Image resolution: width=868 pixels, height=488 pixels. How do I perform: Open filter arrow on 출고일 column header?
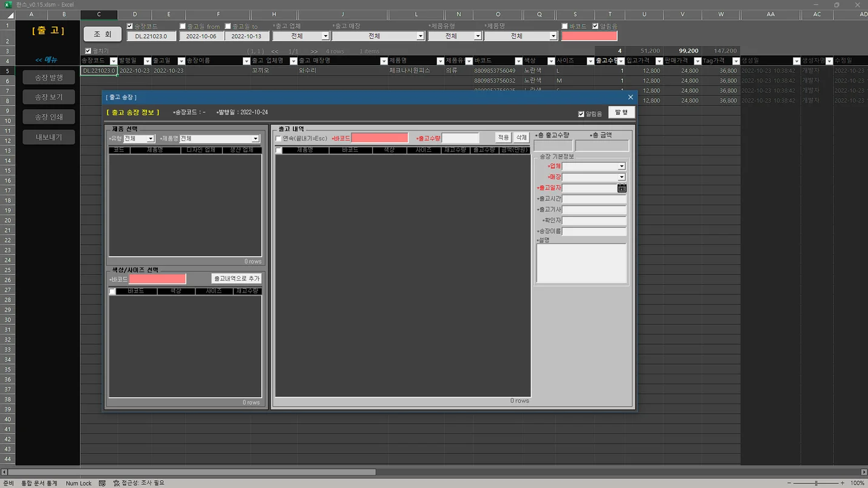pos(181,61)
